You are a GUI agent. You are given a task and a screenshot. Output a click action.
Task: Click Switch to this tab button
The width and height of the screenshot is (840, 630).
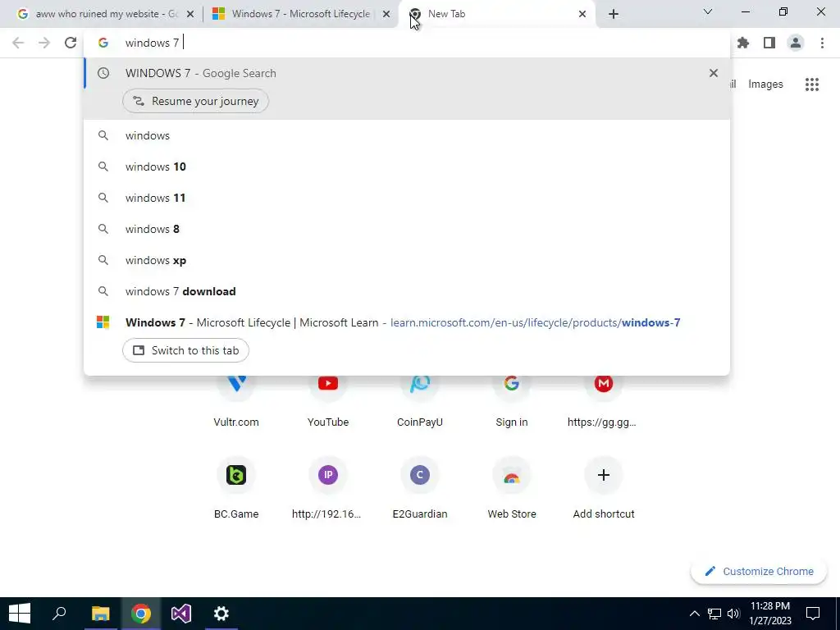point(185,350)
